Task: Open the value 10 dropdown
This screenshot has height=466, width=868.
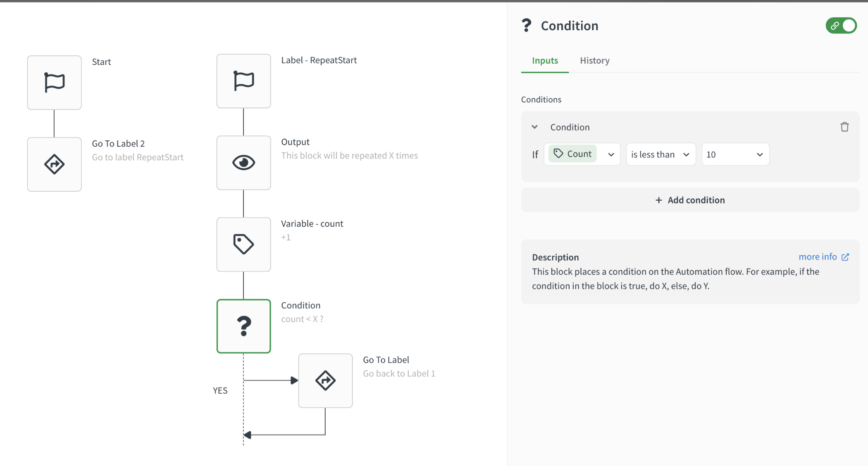Action: click(x=735, y=155)
